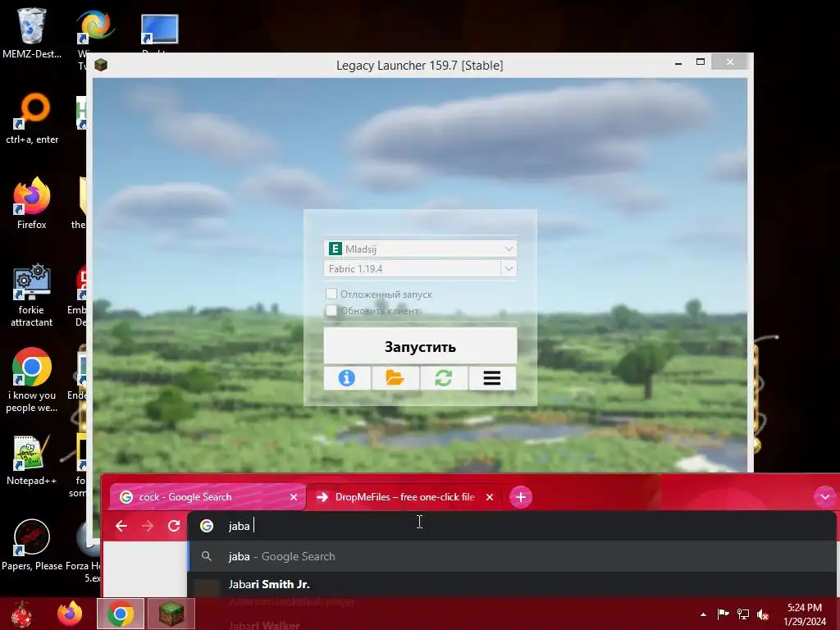Select the Notepad++ desktop shortcut
Viewport: 840px width, 630px height.
[x=32, y=459]
